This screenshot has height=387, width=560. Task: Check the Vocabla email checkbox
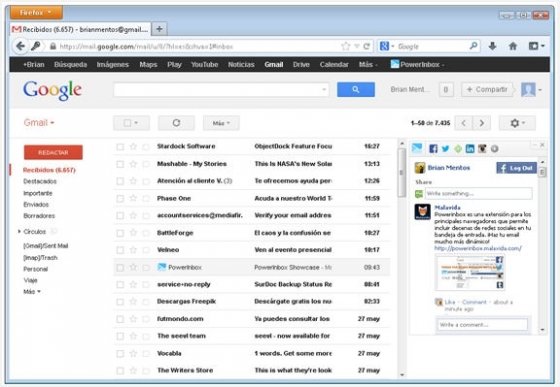coord(120,353)
